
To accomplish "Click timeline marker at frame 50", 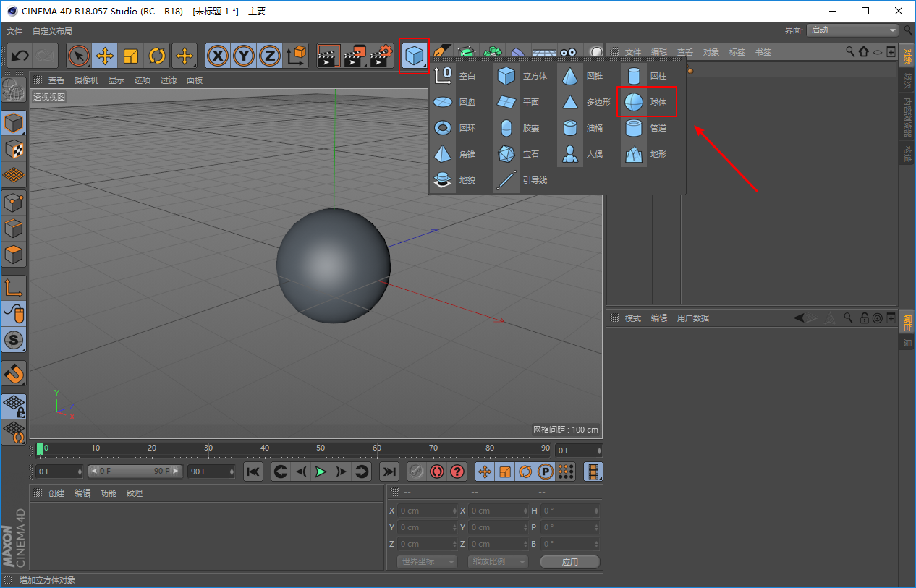I will point(321,448).
